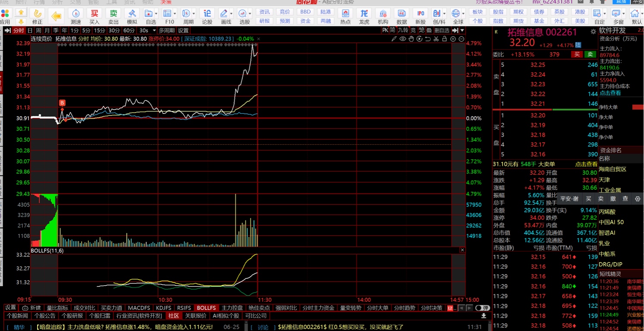Toggle the 简 simplified view button
The height and width of the screenshot is (331, 644).
click(x=393, y=30)
